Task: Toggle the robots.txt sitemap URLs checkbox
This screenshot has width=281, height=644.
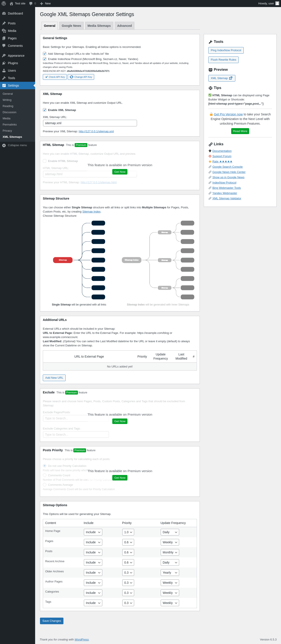Action: [x=45, y=54]
